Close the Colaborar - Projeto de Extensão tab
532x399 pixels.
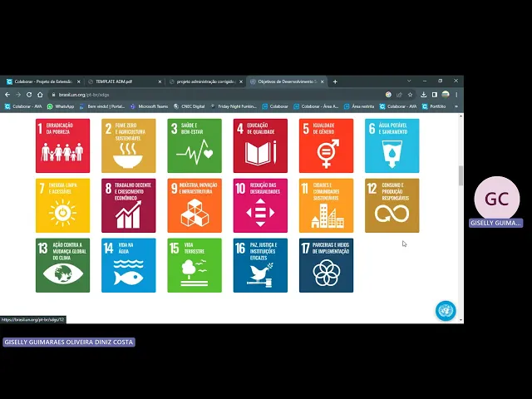point(79,81)
